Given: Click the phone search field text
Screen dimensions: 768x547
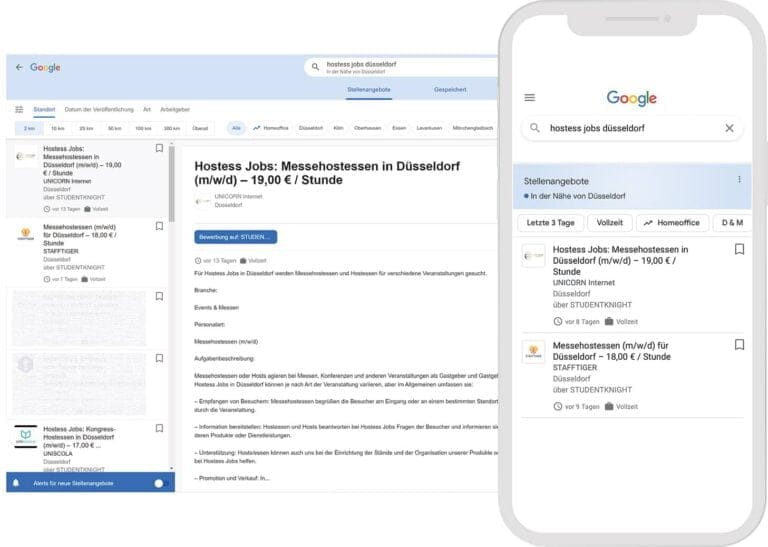Looking at the screenshot, I should pyautogui.click(x=597, y=128).
